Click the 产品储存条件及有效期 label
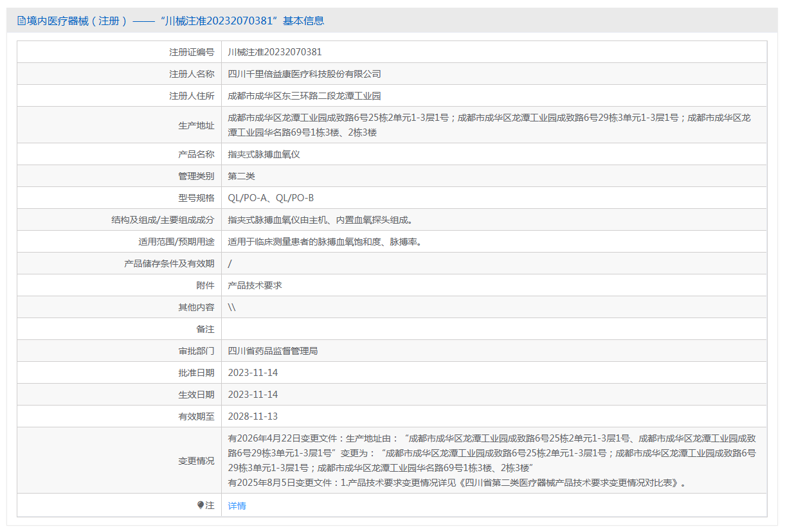Screen dimensions: 812x527 point(169,263)
